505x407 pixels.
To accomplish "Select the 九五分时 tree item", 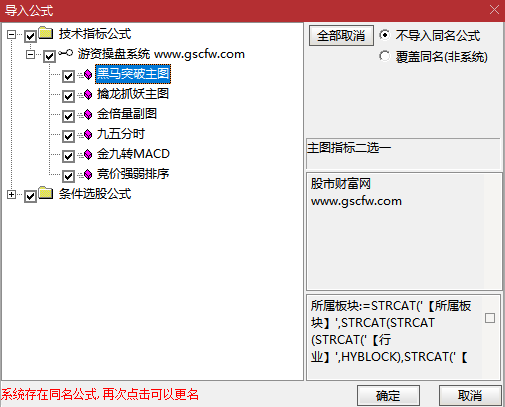I will click(x=121, y=134).
